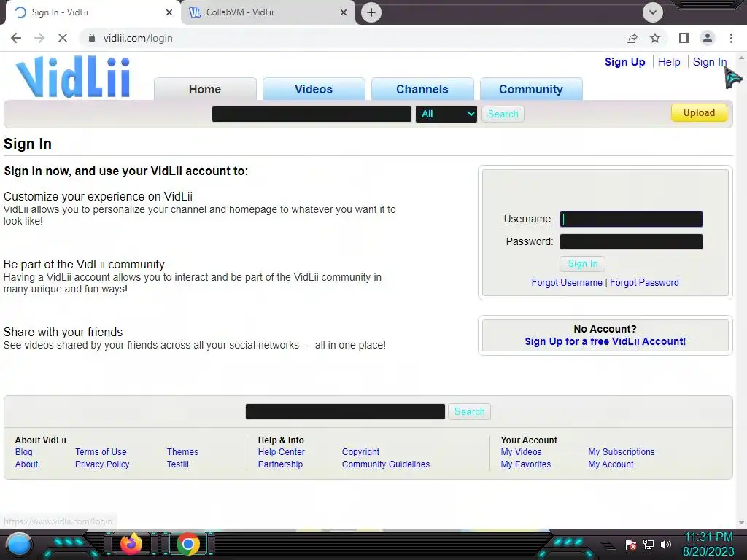Image resolution: width=747 pixels, height=560 pixels.
Task: Open the Videos navigation tab
Action: (314, 89)
